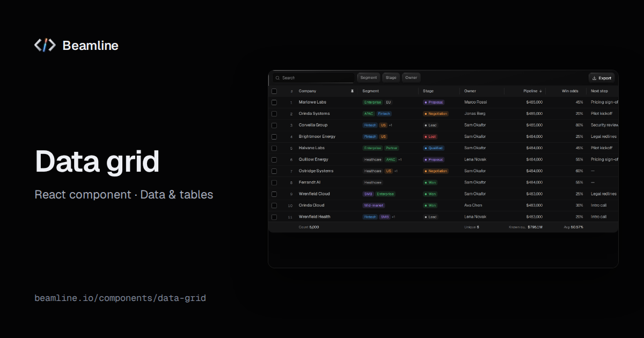
Task: Click the Next step column header
Action: 599,91
